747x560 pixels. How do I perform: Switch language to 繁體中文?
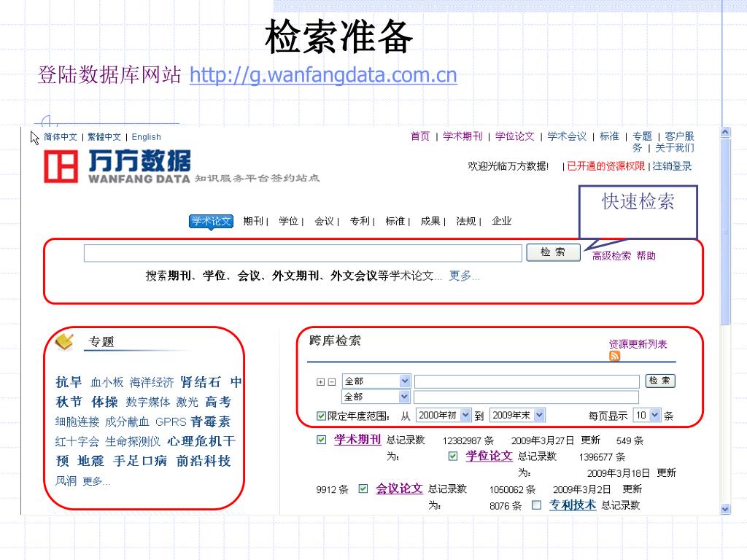tap(104, 137)
